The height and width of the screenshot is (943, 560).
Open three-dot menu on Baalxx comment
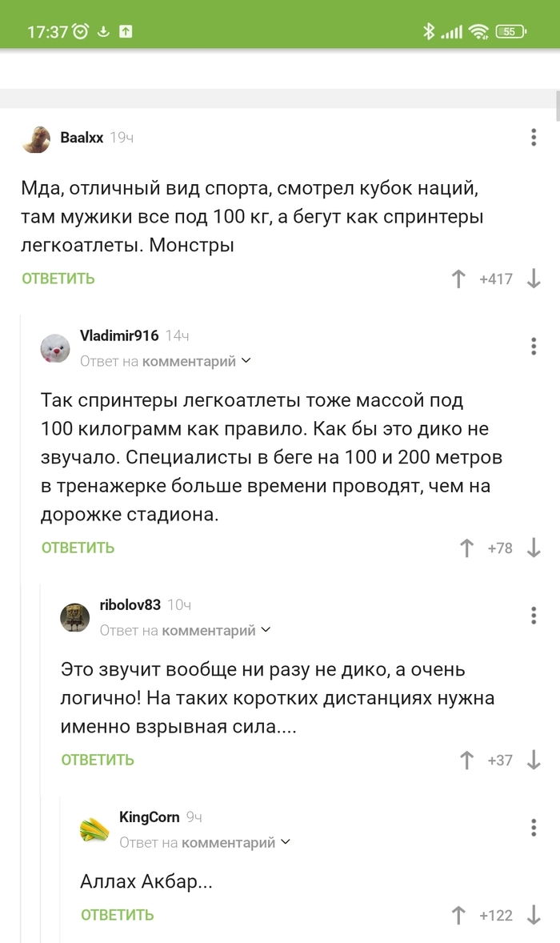(x=534, y=137)
